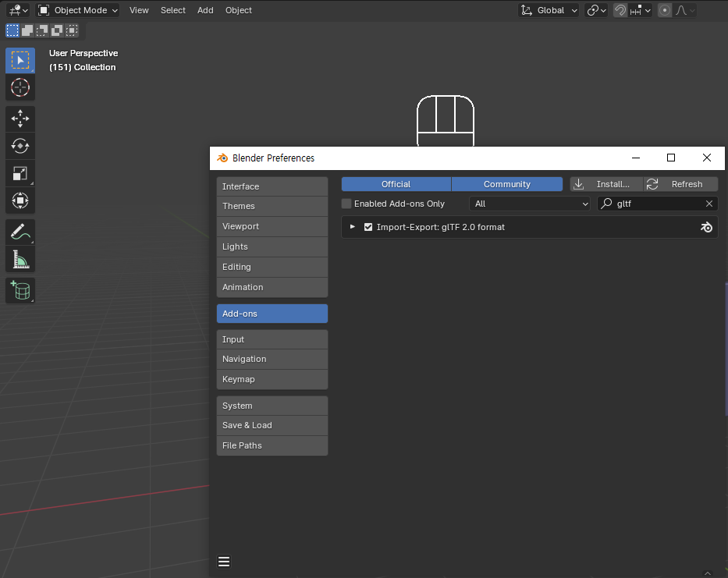Image resolution: width=728 pixels, height=578 pixels.
Task: Select the 3D Cursor tool
Action: coord(20,87)
